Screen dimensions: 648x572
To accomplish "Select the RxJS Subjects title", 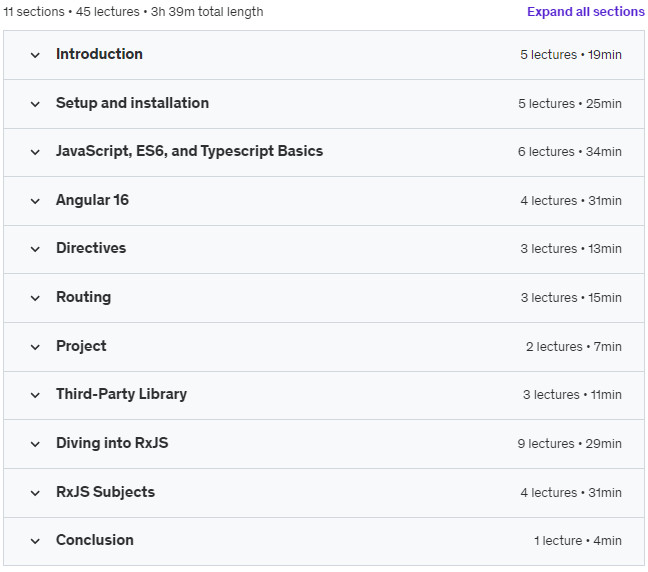I will pyautogui.click(x=105, y=492).
